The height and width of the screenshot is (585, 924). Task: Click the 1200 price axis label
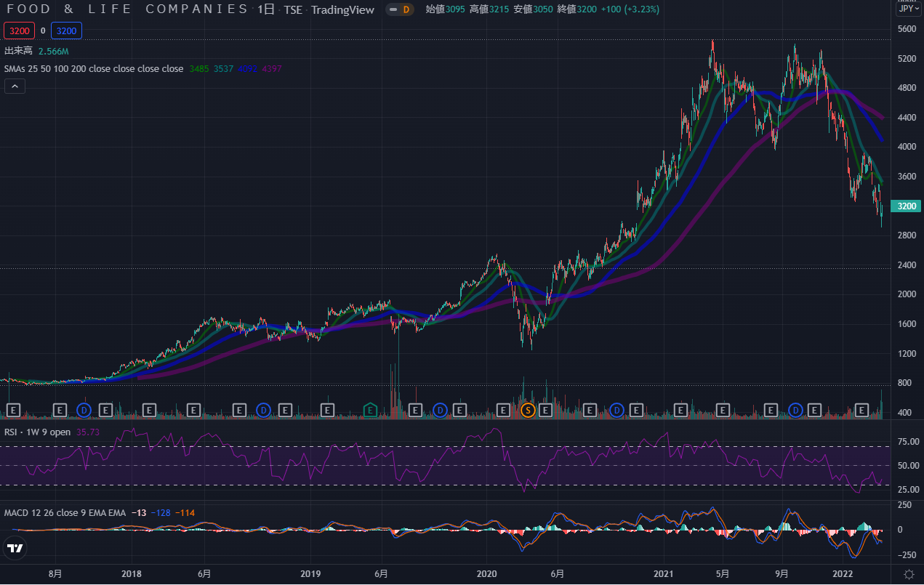(906, 354)
